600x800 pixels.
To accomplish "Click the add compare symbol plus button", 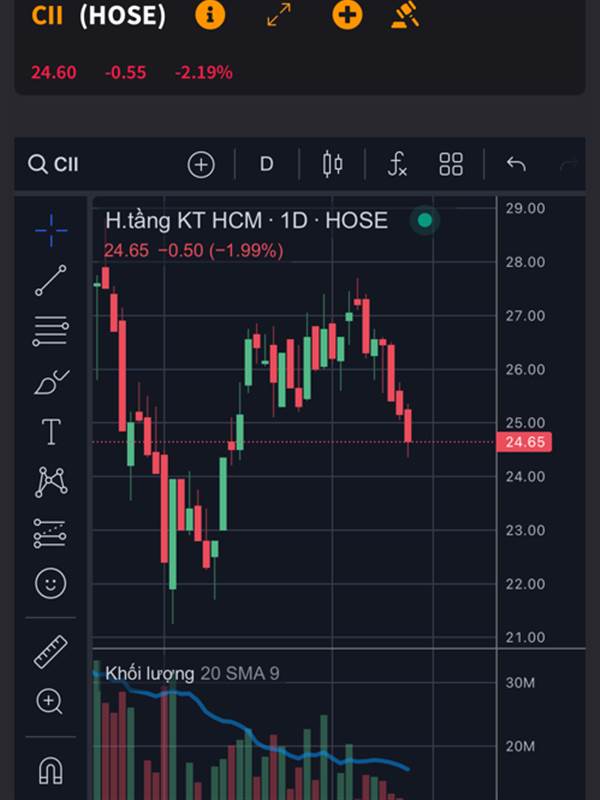I will pos(201,164).
